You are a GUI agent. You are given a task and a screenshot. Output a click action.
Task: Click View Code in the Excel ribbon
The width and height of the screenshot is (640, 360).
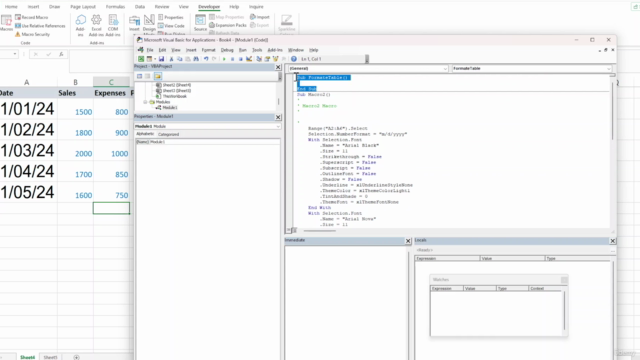coord(171,26)
